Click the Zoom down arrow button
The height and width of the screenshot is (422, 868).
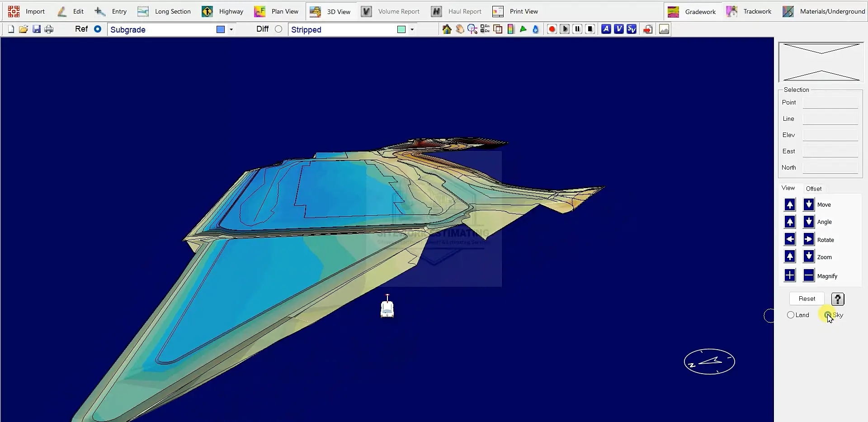(x=809, y=257)
